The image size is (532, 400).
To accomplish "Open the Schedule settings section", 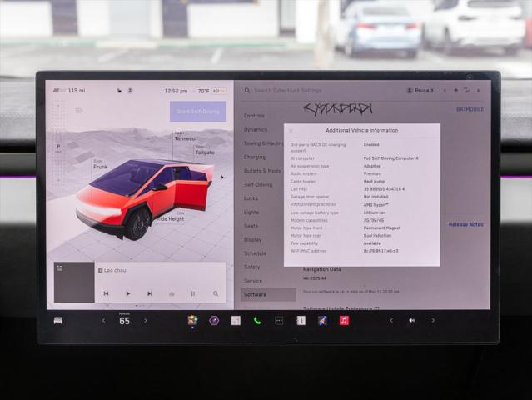I will pos(255,253).
